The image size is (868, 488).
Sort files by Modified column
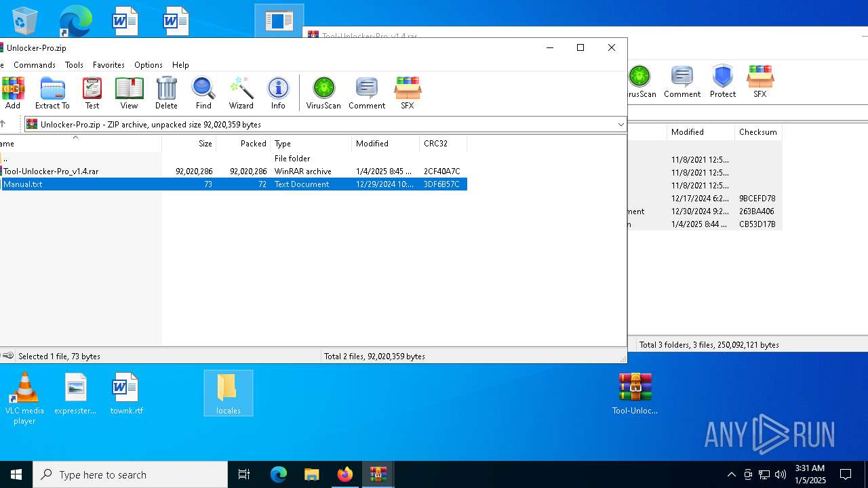pos(386,144)
